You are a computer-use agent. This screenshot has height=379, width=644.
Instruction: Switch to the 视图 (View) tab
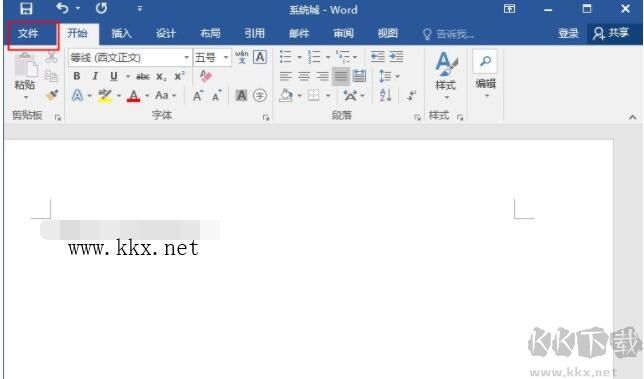[388, 33]
